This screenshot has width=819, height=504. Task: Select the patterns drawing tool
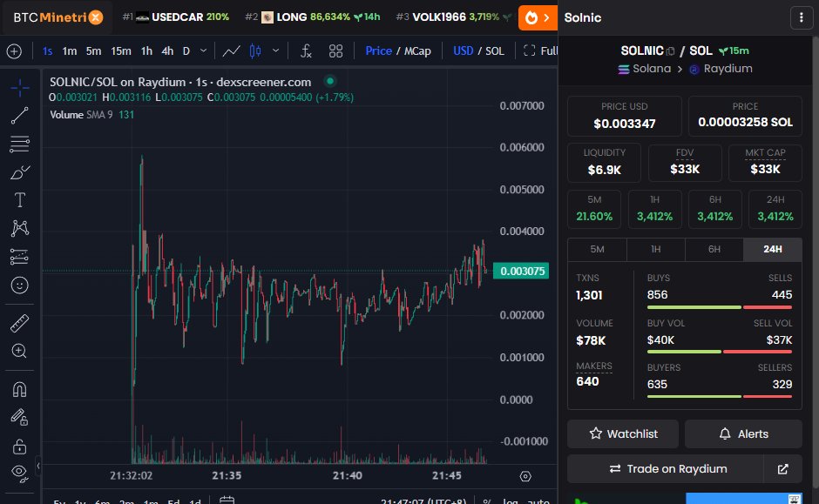pyautogui.click(x=20, y=229)
